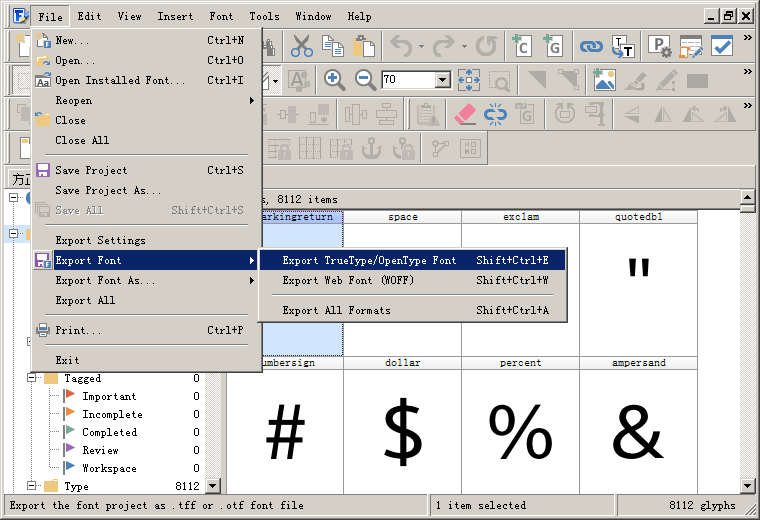The image size is (760, 520).
Task: Open the Font menu
Action: [x=221, y=16]
